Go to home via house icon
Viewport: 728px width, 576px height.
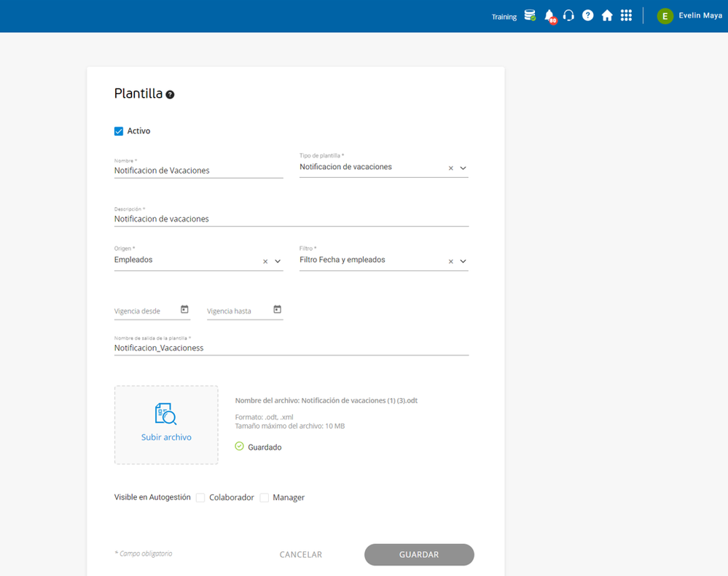[x=606, y=15]
